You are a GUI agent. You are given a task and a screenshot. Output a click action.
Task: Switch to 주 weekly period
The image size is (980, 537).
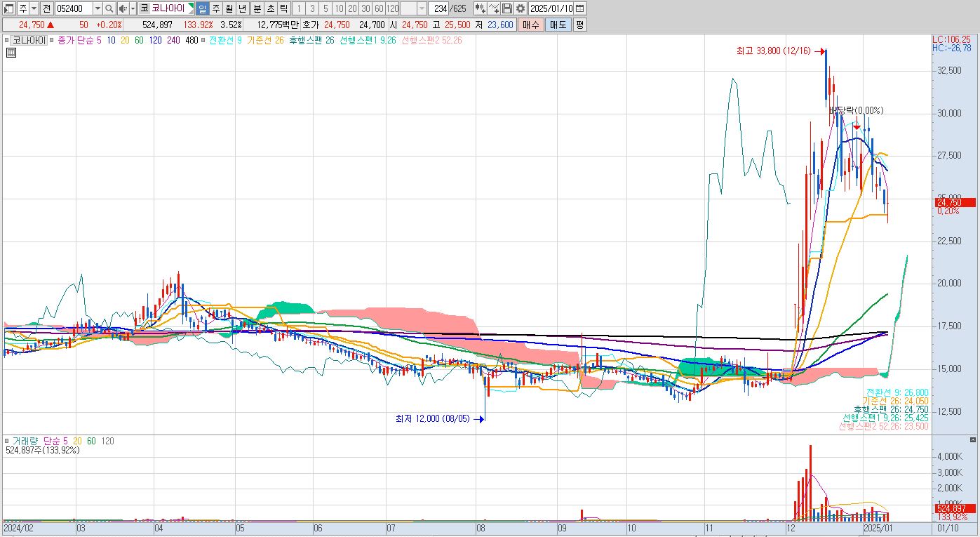pyautogui.click(x=215, y=8)
